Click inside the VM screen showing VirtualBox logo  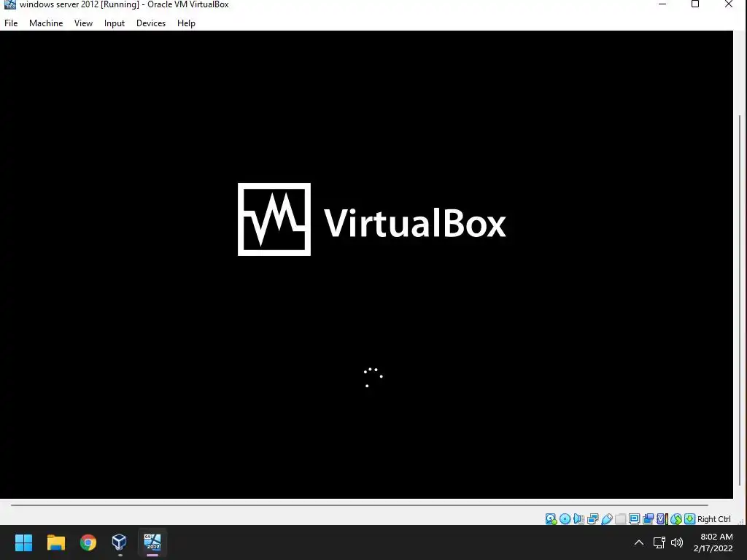click(x=366, y=264)
